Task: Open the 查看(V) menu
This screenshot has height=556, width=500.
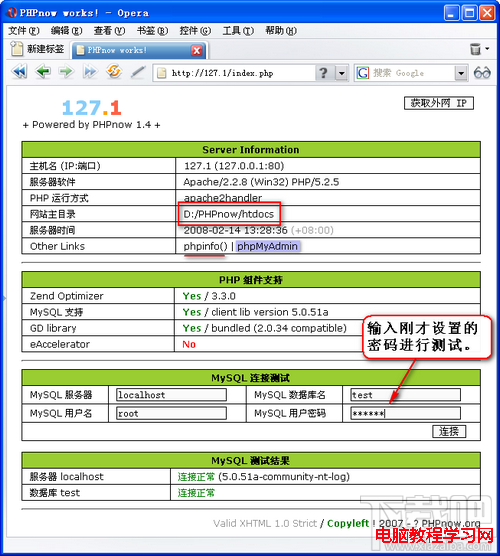Action: tap(109, 31)
